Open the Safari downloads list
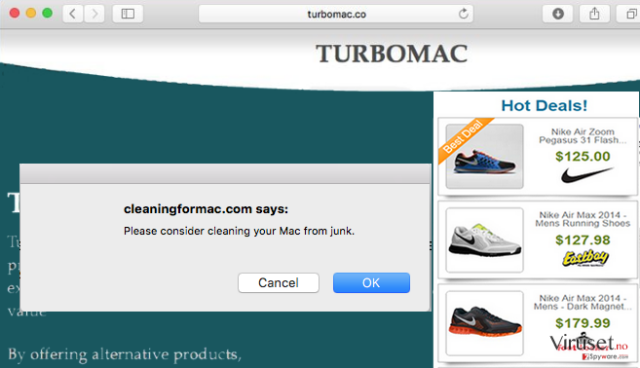 tap(558, 14)
